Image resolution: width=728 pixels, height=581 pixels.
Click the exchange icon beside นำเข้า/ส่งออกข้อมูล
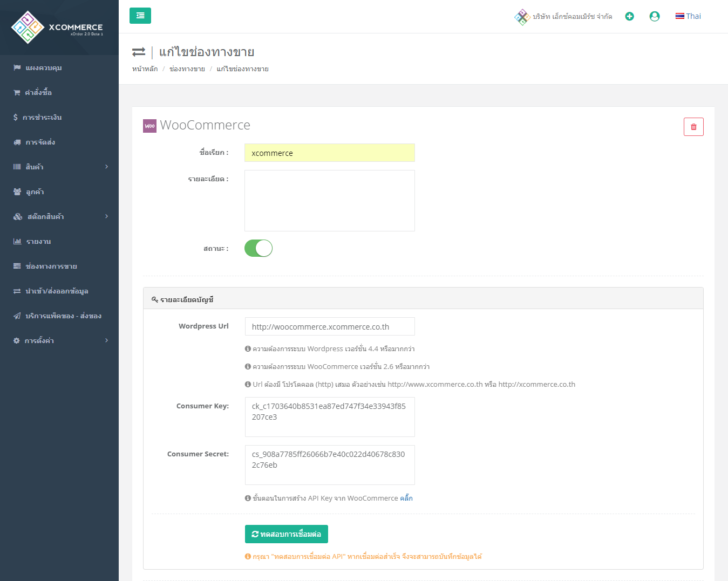(x=17, y=291)
